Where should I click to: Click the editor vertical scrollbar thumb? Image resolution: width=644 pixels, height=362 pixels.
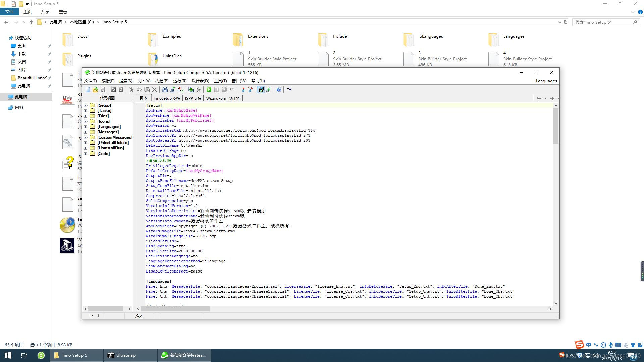click(x=556, y=126)
